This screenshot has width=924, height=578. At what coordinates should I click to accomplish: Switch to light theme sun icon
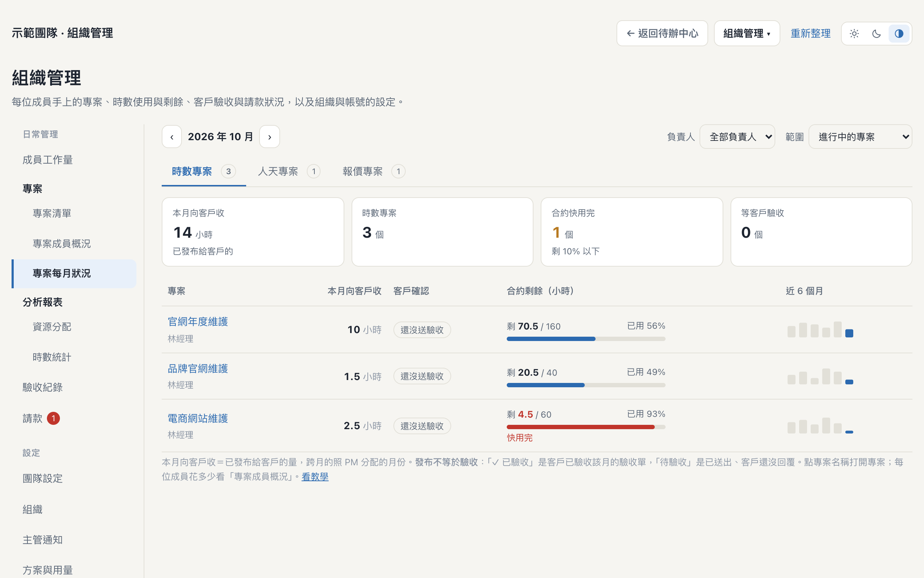click(x=854, y=34)
